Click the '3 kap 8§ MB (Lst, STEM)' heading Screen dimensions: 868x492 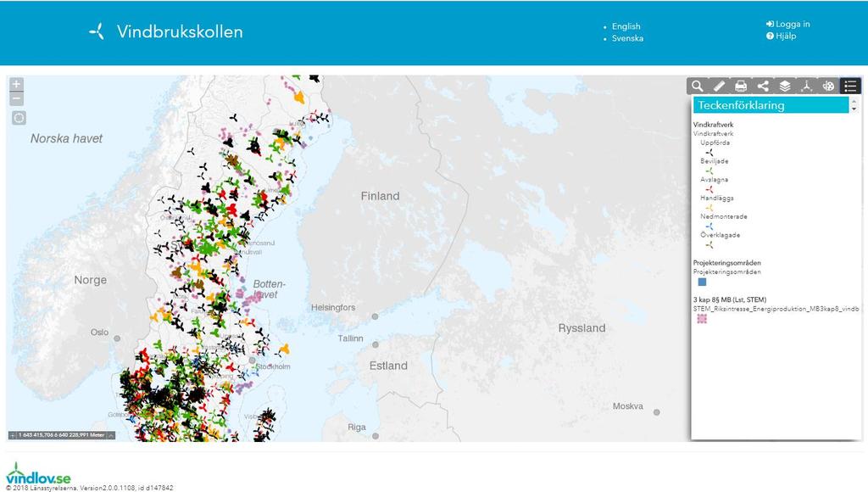point(730,299)
